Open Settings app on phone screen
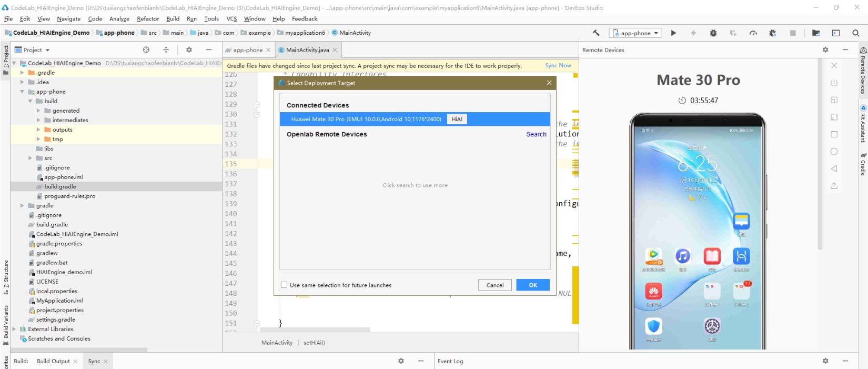 point(712,326)
